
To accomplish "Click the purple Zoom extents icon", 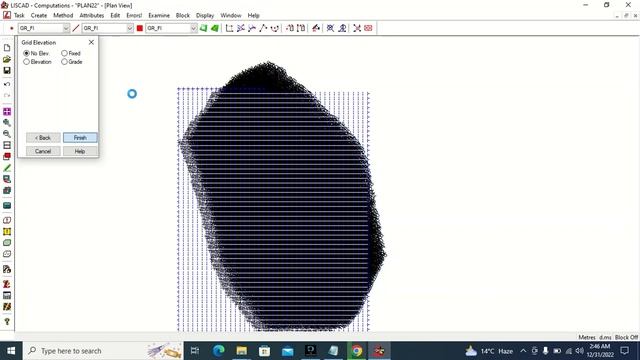I will pyautogui.click(x=7, y=111).
